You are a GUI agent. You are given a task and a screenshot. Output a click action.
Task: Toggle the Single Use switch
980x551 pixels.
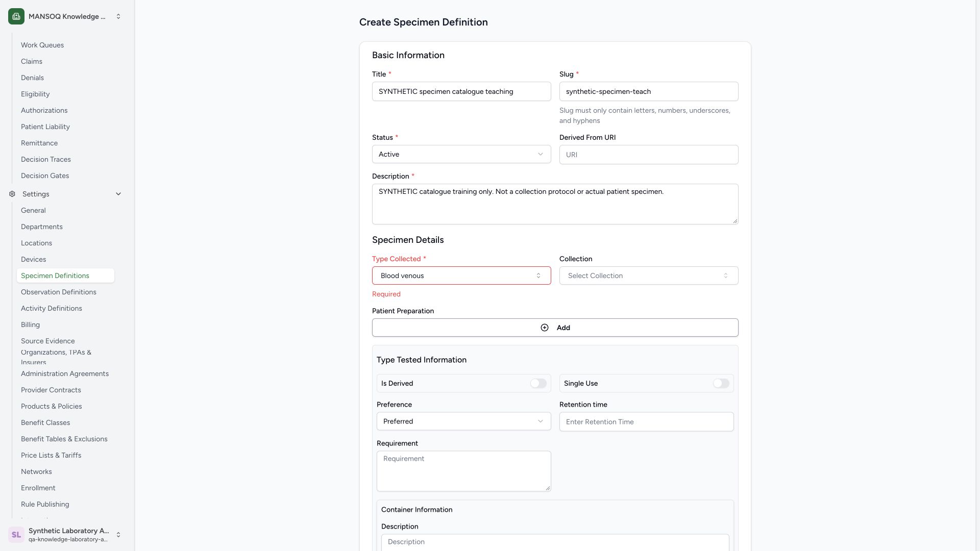point(721,383)
